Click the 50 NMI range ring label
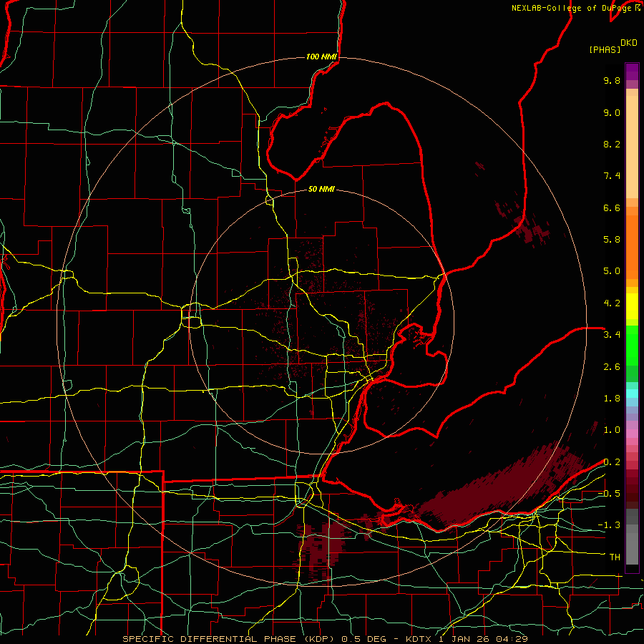The height and width of the screenshot is (644, 644). 321,189
